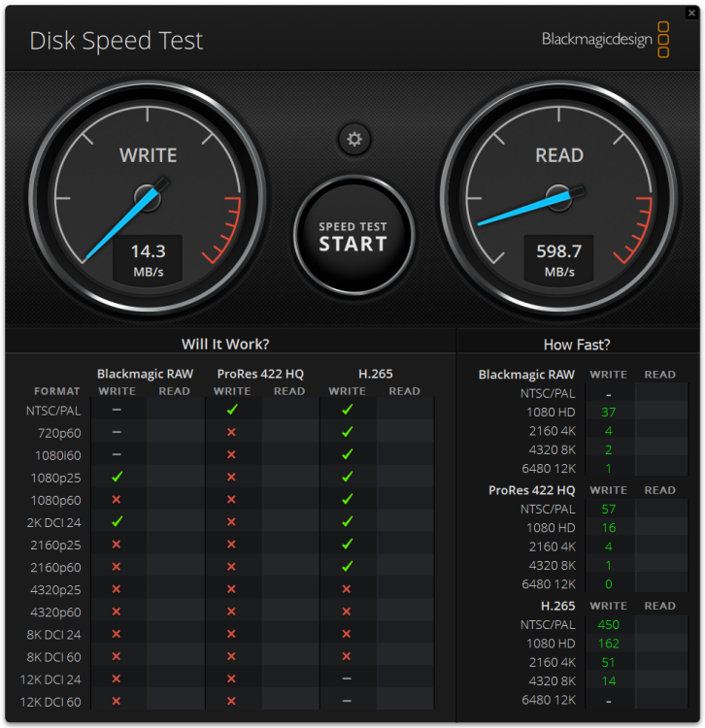Screen dimensions: 705x728
Task: Click the 2K DCI 24 format row label
Action: coord(53,523)
